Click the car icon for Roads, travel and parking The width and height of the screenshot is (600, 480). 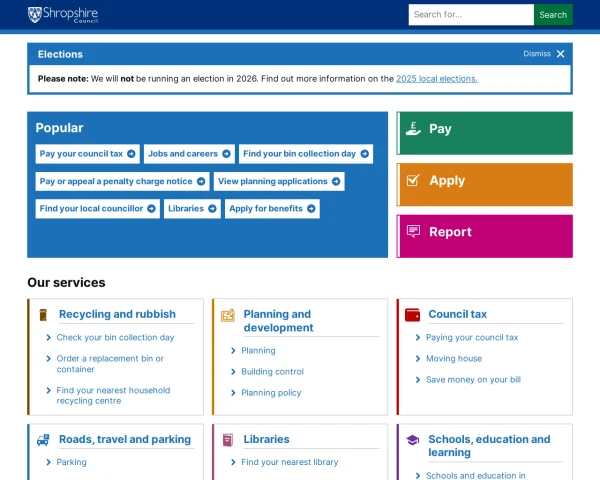[43, 440]
